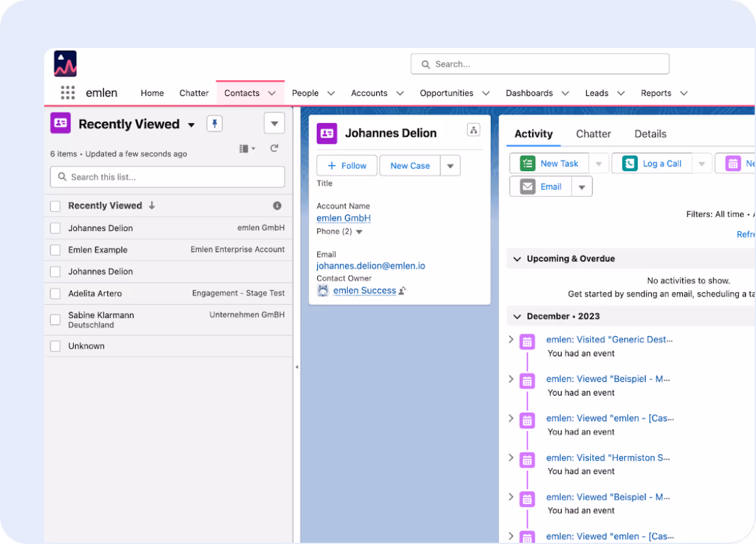
Task: Expand the Phone (2) dropdown
Action: tap(358, 232)
